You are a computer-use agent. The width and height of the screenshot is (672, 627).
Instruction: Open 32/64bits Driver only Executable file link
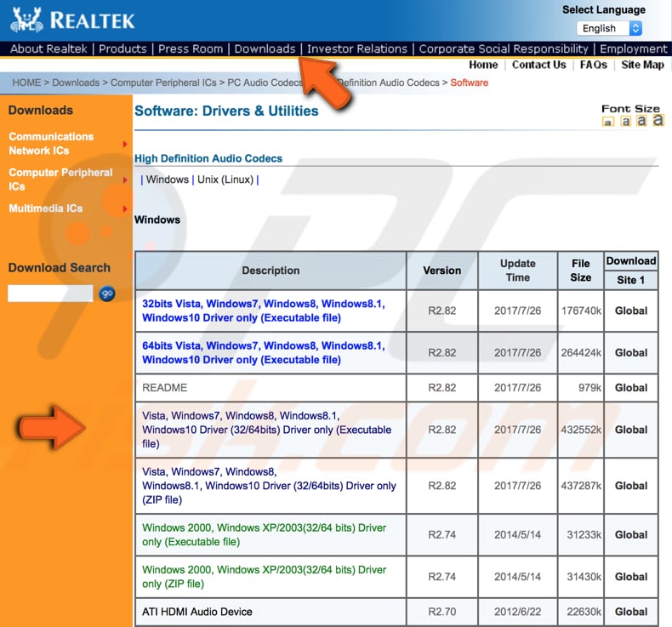coord(266,430)
